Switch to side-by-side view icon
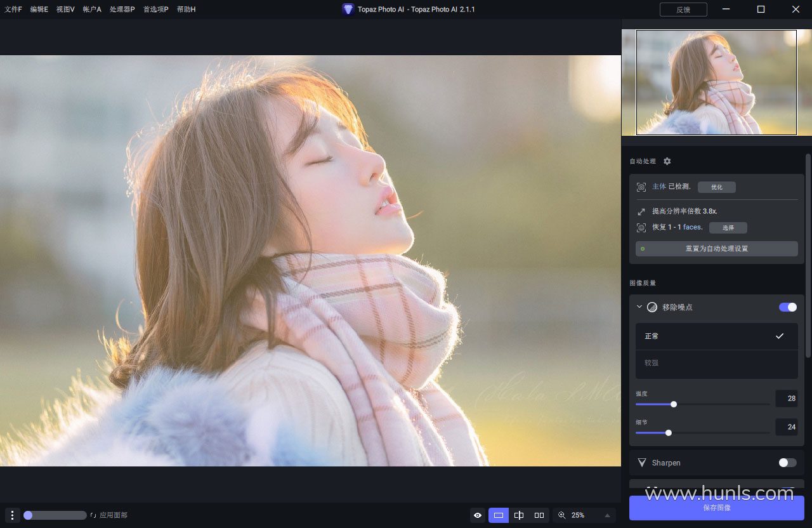 pyautogui.click(x=539, y=515)
